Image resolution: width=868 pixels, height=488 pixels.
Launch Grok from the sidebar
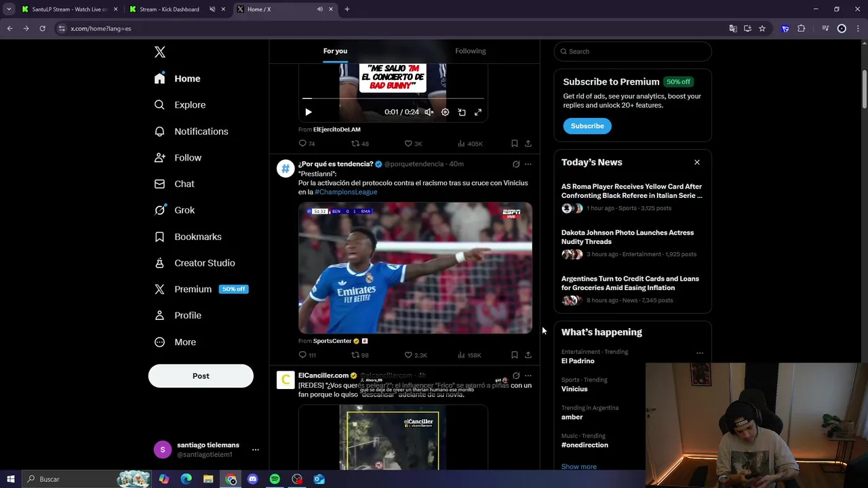click(175, 210)
